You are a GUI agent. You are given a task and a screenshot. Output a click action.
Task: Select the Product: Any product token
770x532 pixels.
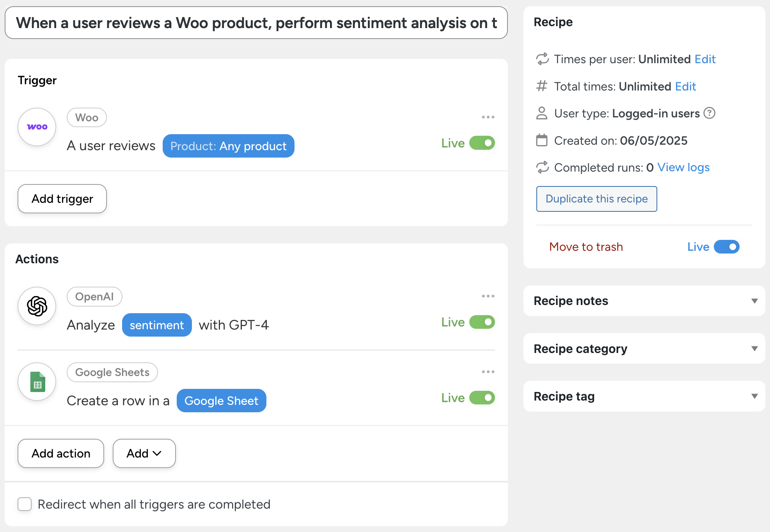click(x=228, y=146)
